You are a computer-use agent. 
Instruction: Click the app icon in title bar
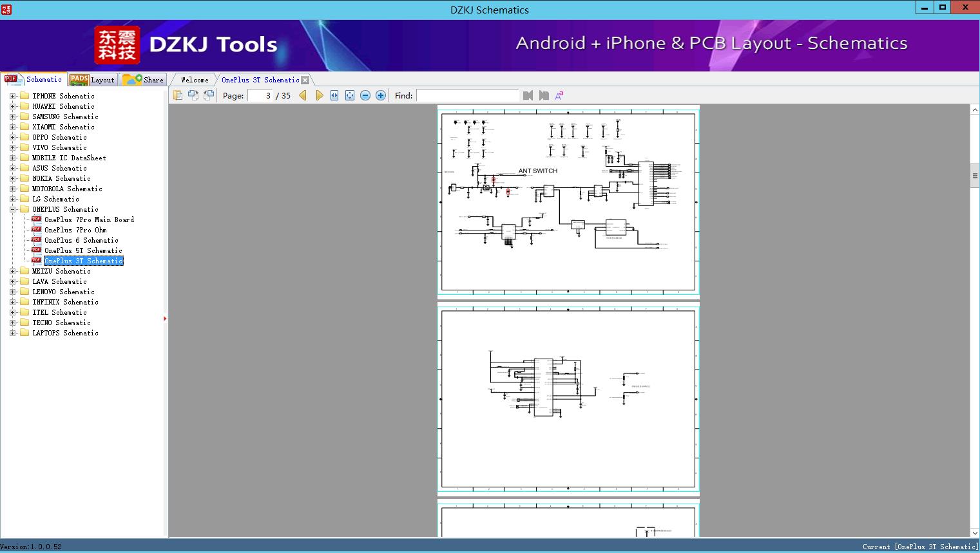click(x=6, y=9)
